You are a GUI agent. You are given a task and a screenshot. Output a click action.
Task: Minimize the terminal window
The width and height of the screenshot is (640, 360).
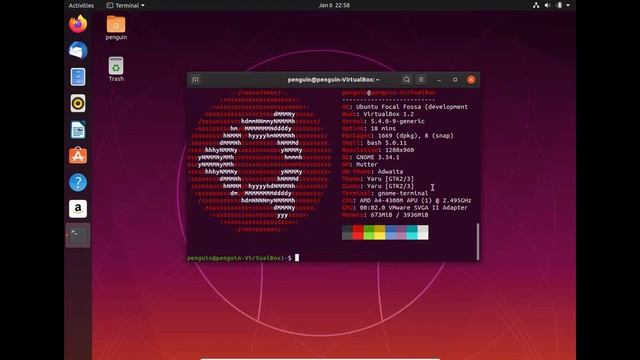point(439,80)
